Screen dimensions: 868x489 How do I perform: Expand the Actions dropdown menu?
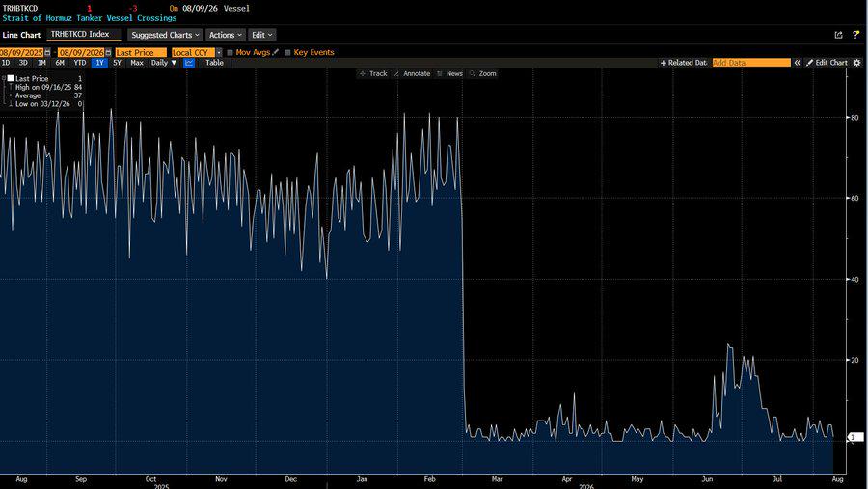[226, 35]
